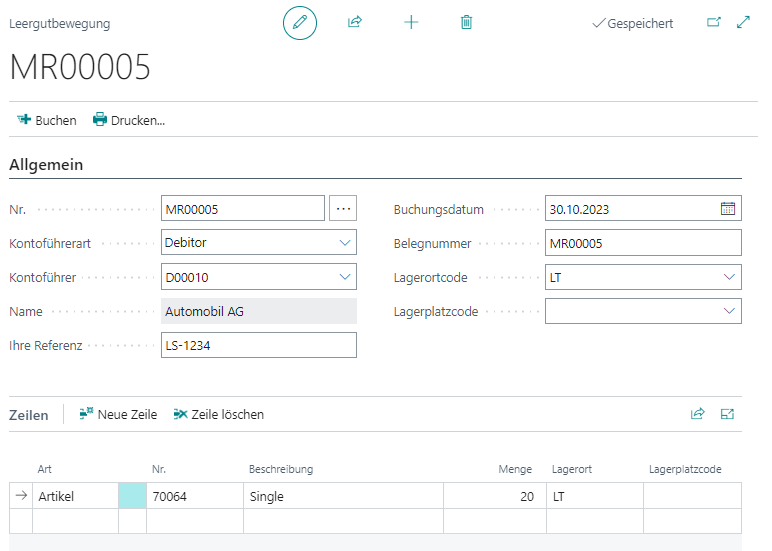Click the Drucken... action

(129, 120)
